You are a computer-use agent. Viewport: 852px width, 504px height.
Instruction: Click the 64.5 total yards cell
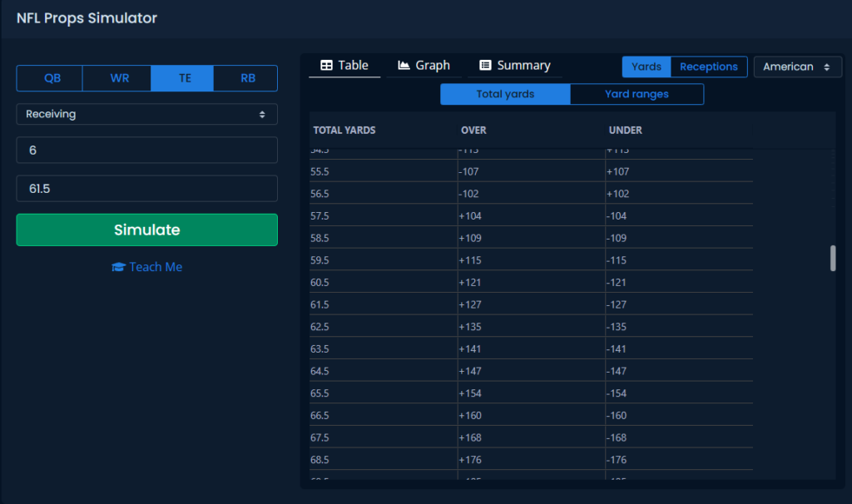click(x=384, y=372)
